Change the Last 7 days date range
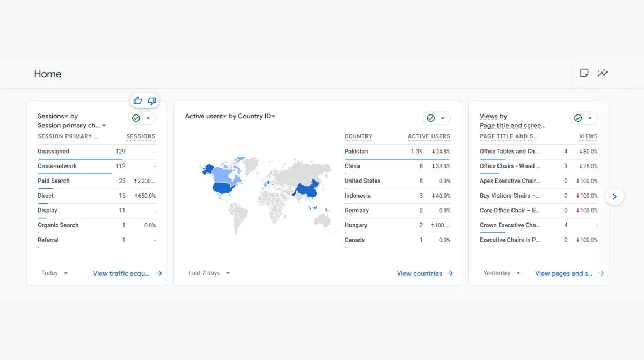The height and width of the screenshot is (360, 644). coord(209,273)
